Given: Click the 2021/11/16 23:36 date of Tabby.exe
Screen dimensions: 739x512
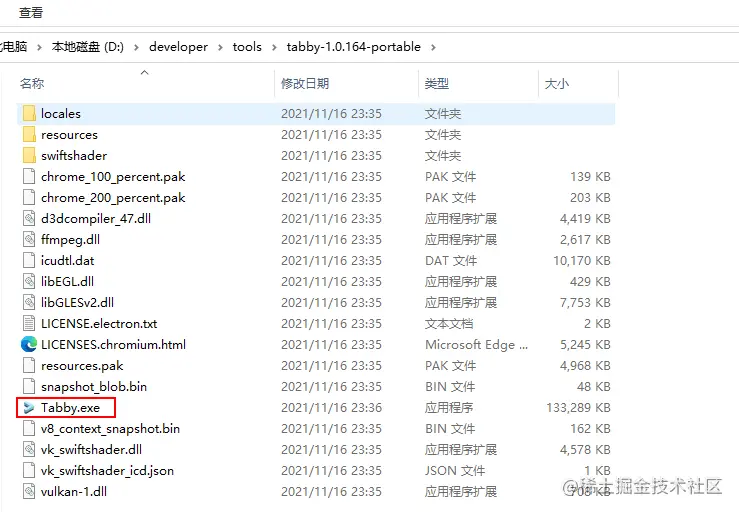Looking at the screenshot, I should pyautogui.click(x=331, y=408).
